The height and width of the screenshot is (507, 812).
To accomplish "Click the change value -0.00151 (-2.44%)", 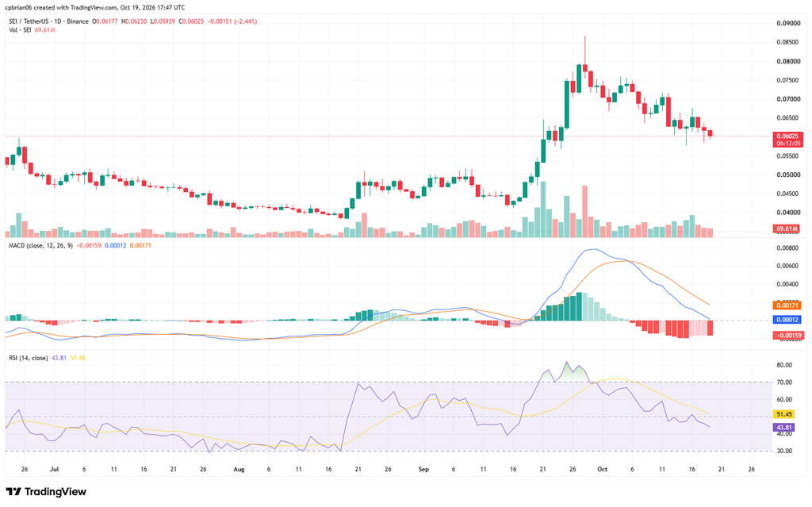I will (x=232, y=21).
